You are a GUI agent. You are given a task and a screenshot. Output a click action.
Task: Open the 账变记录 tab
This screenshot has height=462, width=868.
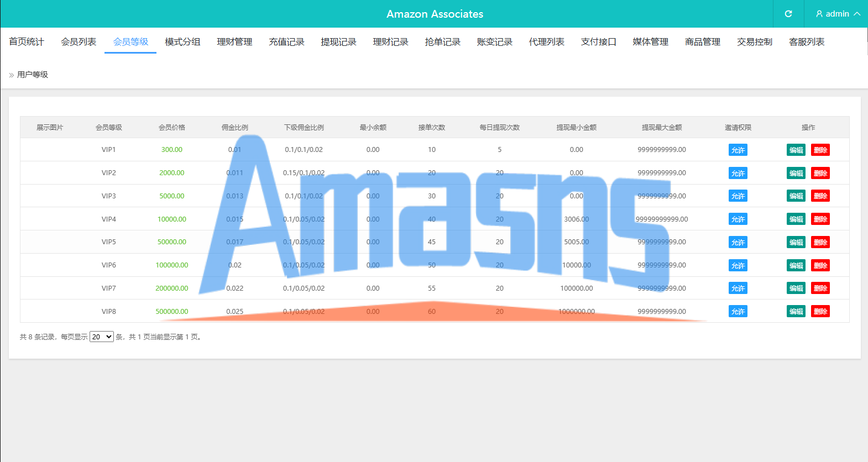click(x=494, y=42)
